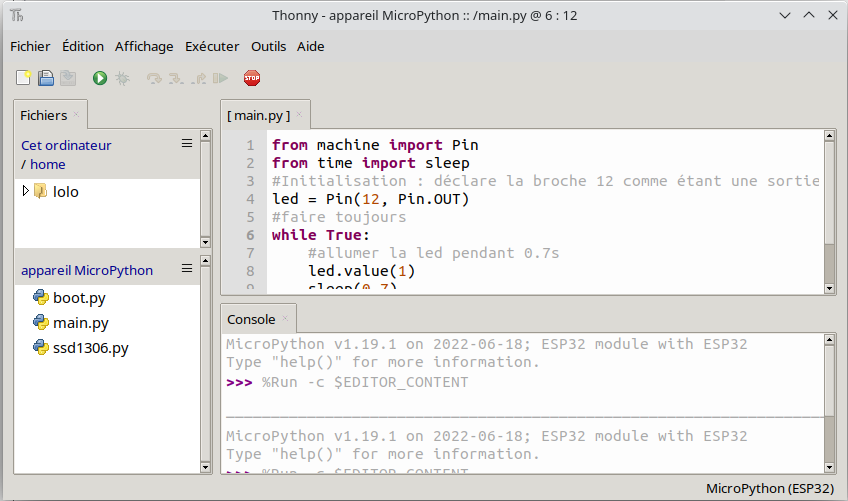Close the main.py editor tab
This screenshot has height=501, width=848.
click(x=299, y=114)
